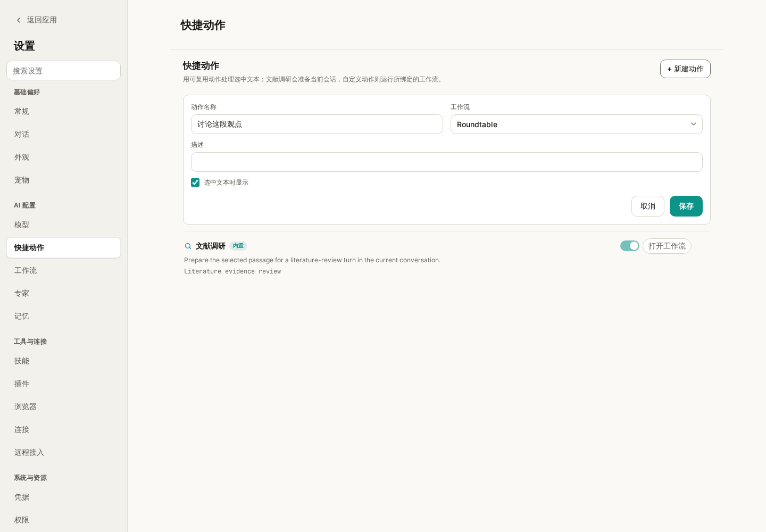
Task: Return to app via 返回应用 link
Action: click(42, 20)
